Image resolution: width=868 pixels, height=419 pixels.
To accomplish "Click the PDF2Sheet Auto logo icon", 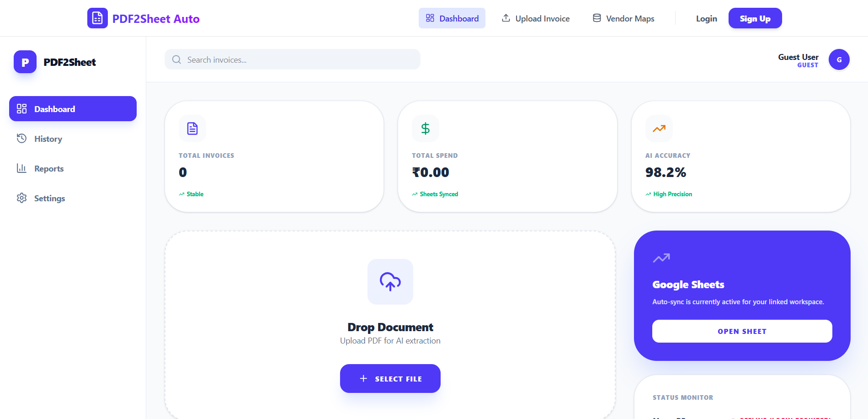I will click(97, 18).
